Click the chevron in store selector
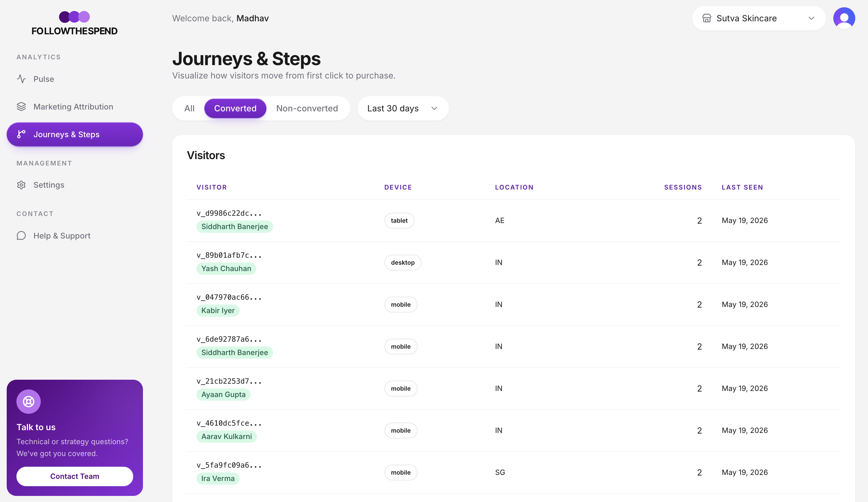The image size is (868, 502). [x=811, y=18]
